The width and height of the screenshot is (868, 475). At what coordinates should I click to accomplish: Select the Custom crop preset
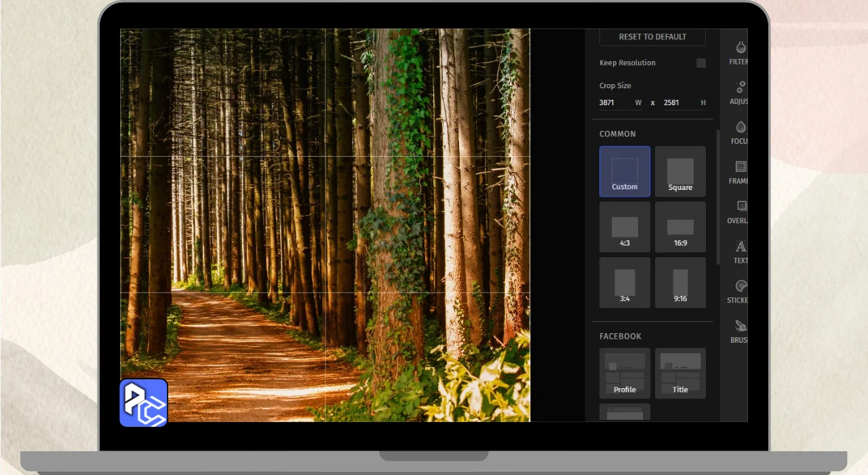tap(625, 172)
